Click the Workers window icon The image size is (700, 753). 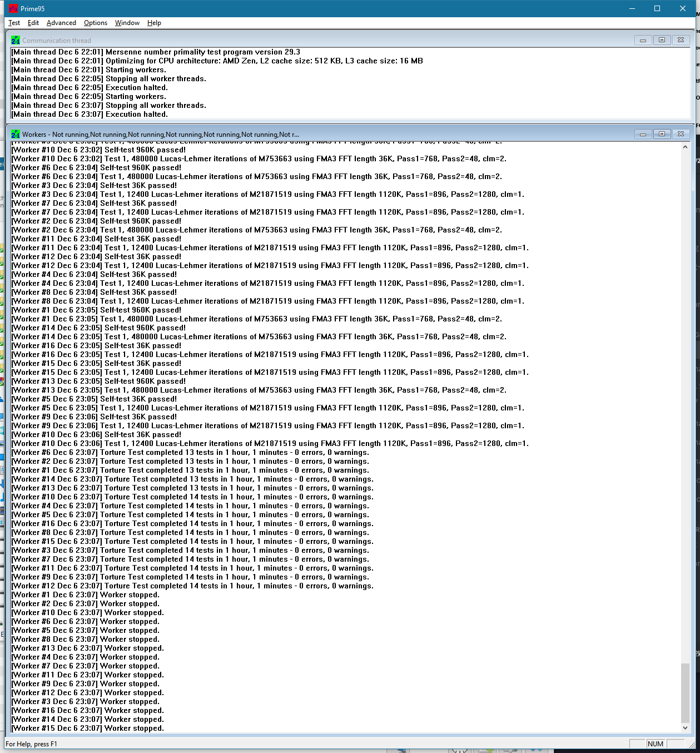click(16, 134)
